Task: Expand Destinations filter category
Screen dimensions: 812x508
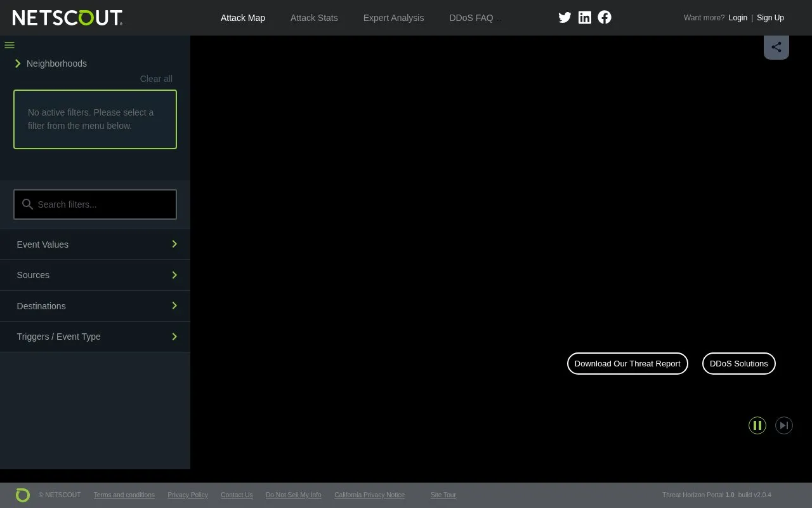Action: pos(95,306)
